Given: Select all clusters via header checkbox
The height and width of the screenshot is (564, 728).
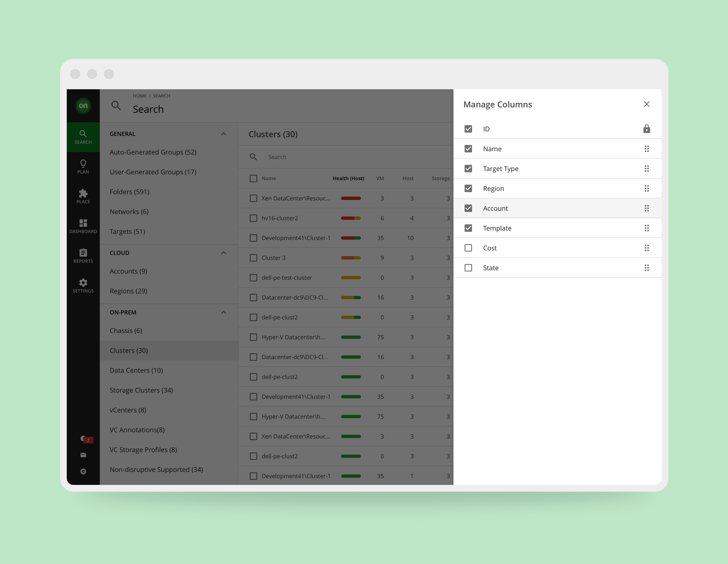Looking at the screenshot, I should 253,179.
